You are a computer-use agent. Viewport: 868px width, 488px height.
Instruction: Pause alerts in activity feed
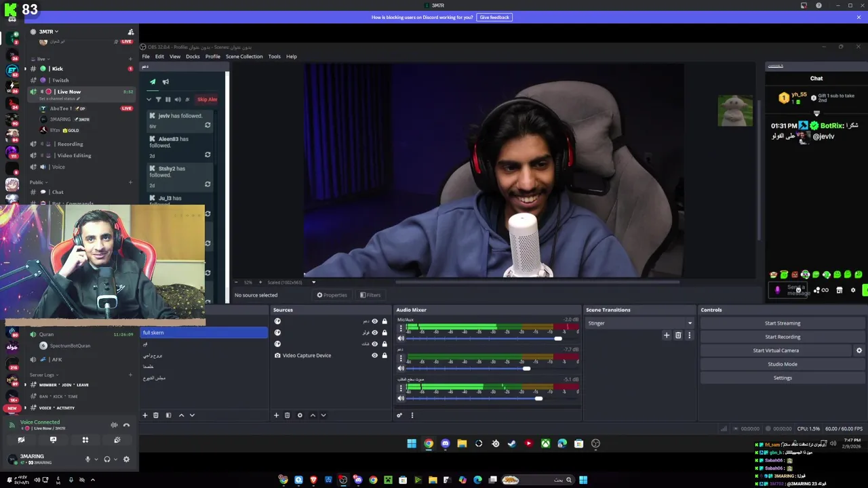(x=168, y=100)
